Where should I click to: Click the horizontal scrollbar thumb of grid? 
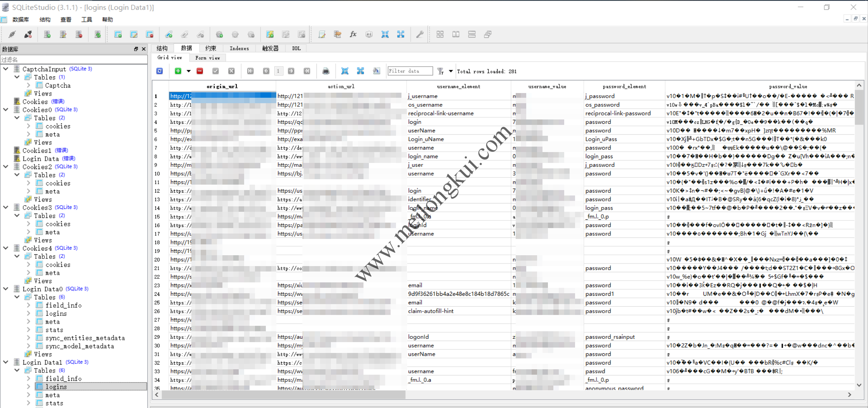tap(284, 395)
